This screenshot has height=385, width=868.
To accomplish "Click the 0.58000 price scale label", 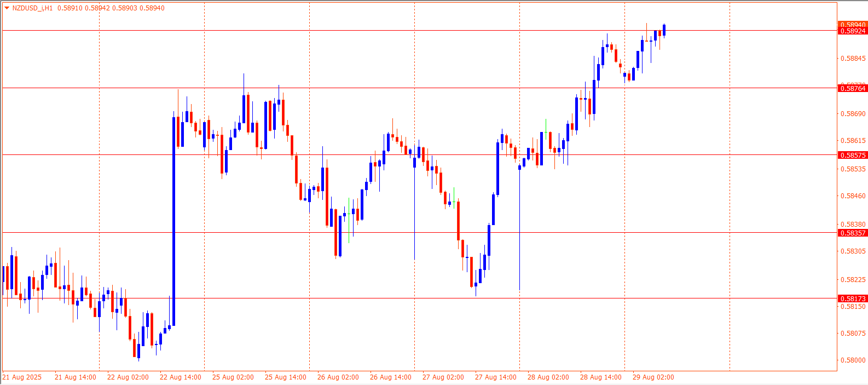I will tap(853, 360).
